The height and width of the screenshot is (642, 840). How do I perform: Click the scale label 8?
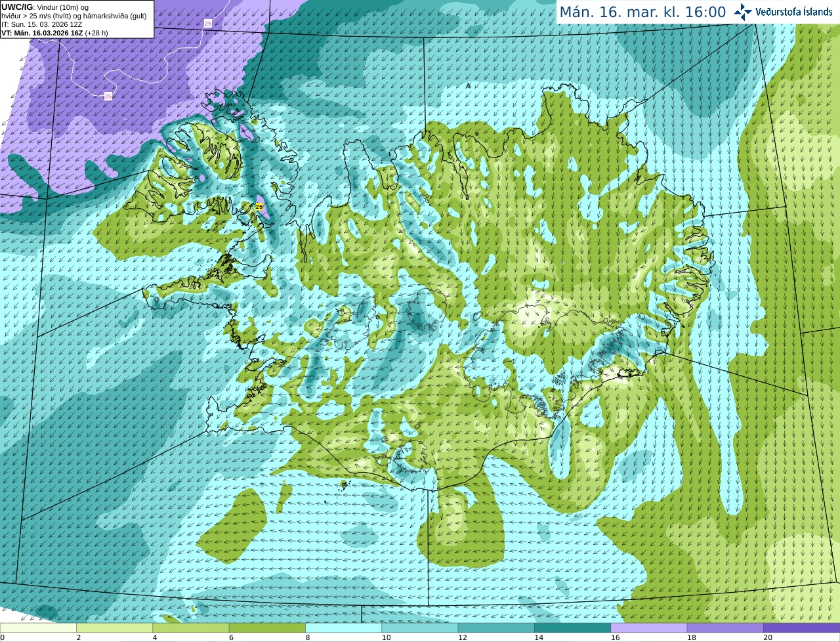(x=308, y=637)
